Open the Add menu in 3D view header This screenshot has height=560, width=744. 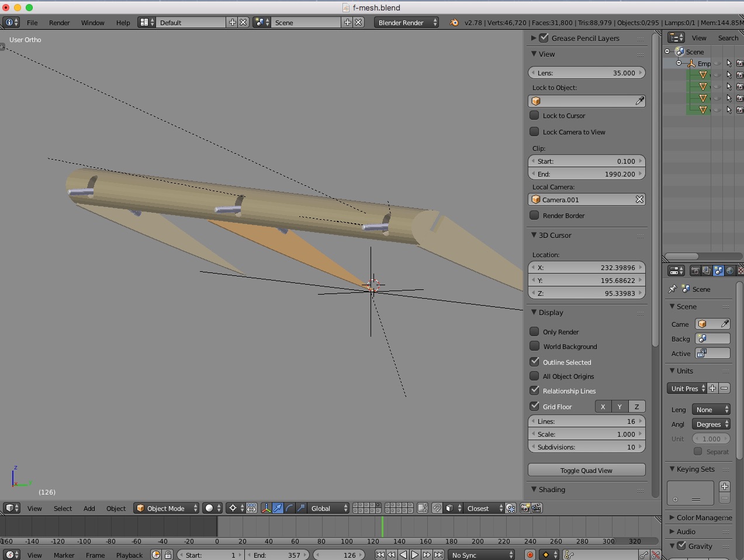pyautogui.click(x=89, y=509)
